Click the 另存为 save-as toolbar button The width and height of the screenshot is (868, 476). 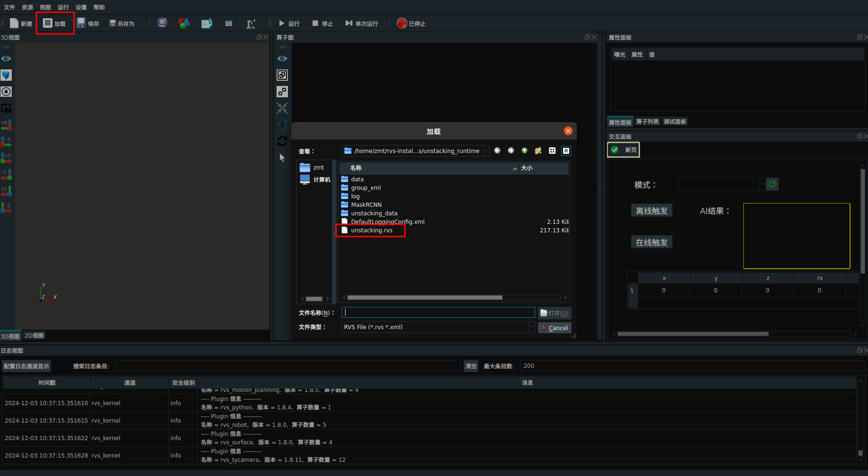coord(122,24)
